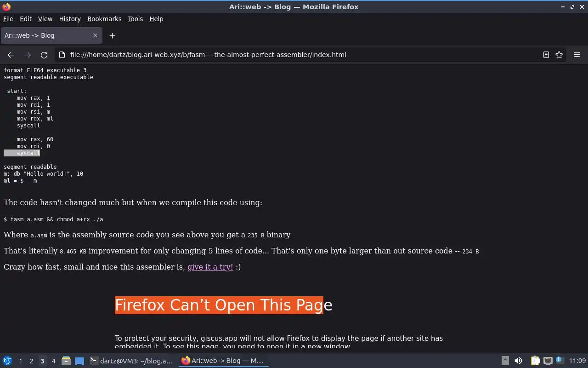Click the 'mov rdx, ml' code line
Image resolution: width=588 pixels, height=368 pixels.
[x=35, y=119]
